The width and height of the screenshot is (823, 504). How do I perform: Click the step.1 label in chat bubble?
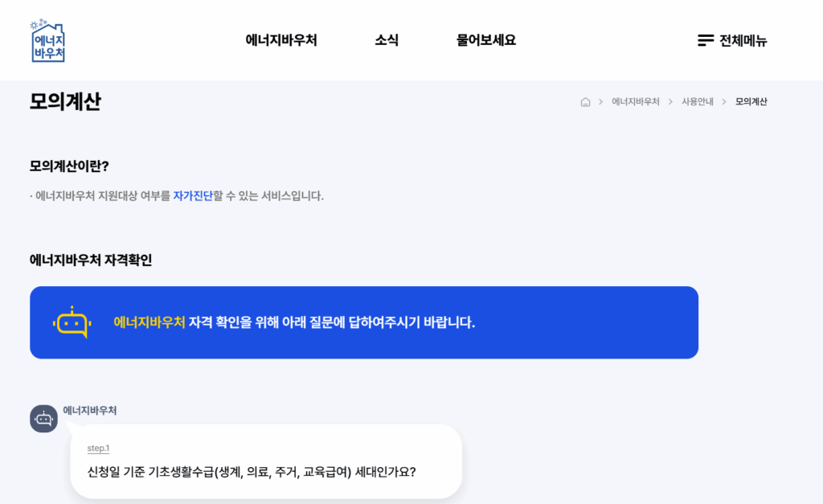(98, 449)
